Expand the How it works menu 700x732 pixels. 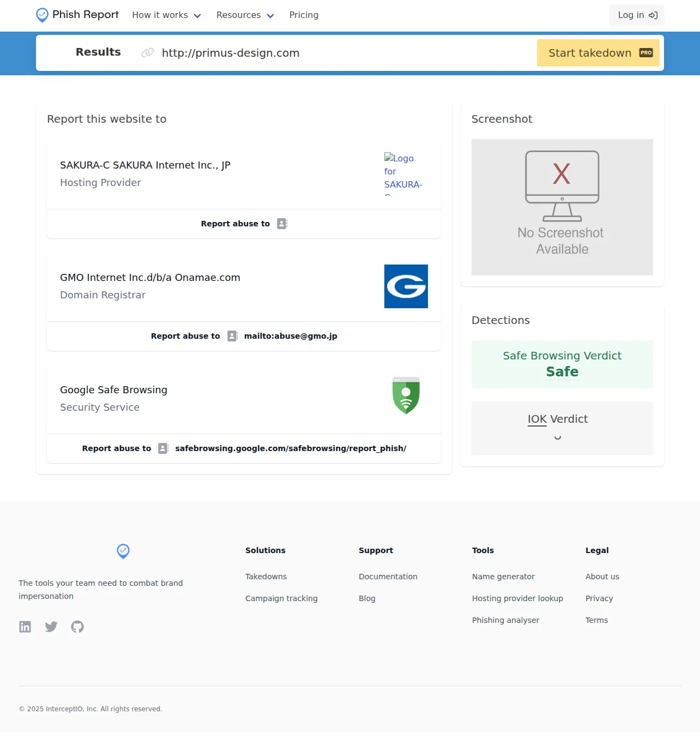(x=166, y=15)
